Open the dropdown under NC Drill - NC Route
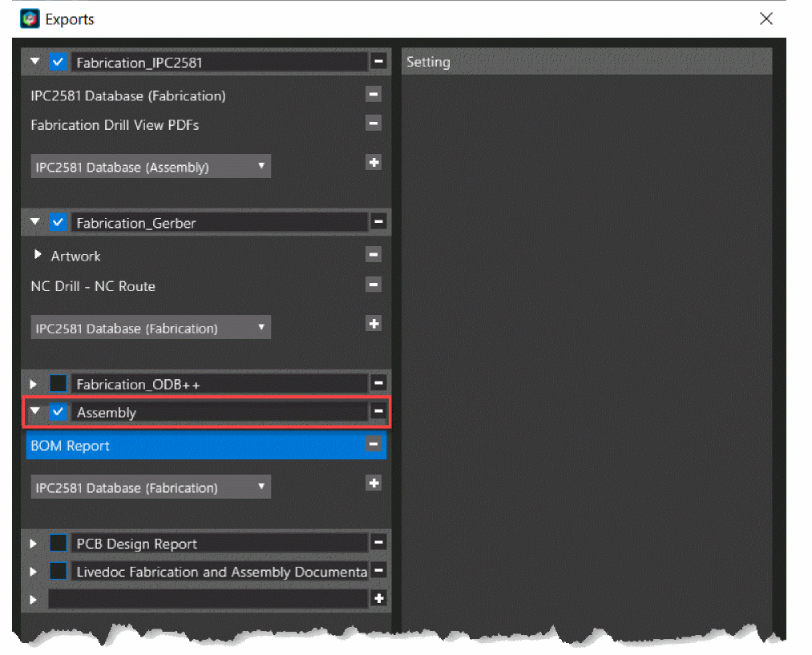Viewport: 812px width, 655px height. [x=151, y=328]
